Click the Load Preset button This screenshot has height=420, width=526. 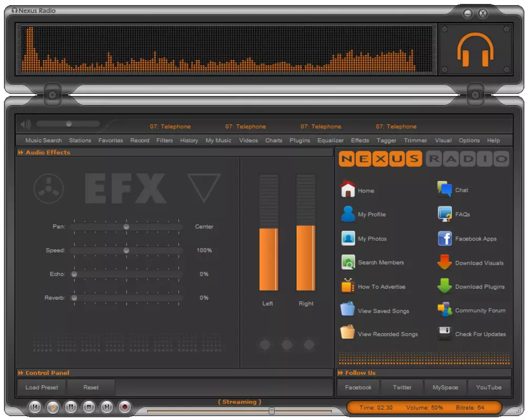click(42, 387)
